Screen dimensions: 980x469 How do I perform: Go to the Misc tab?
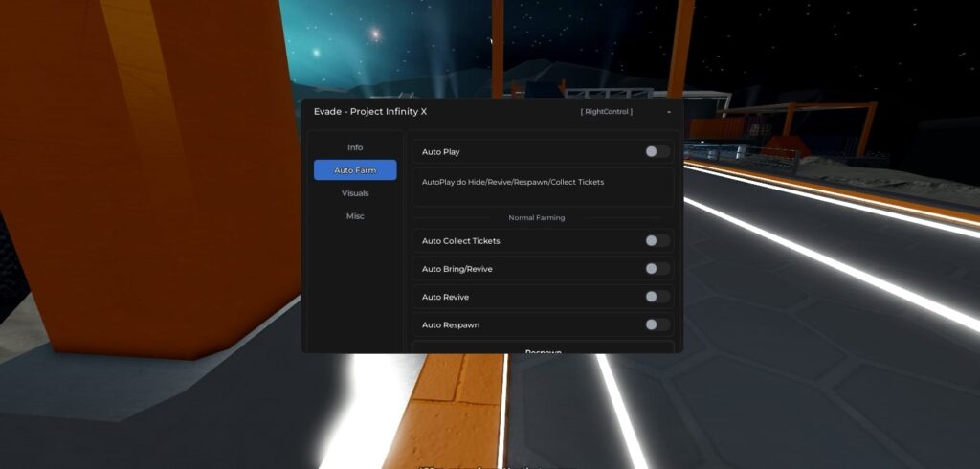tap(355, 216)
